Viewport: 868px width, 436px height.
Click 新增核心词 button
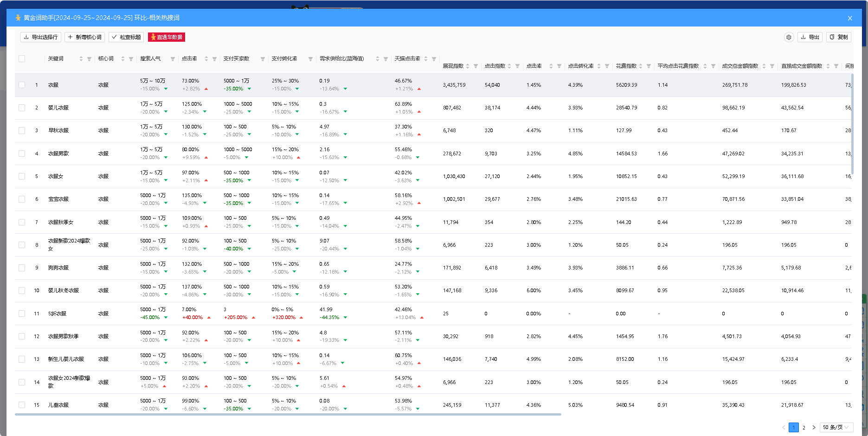tap(84, 37)
